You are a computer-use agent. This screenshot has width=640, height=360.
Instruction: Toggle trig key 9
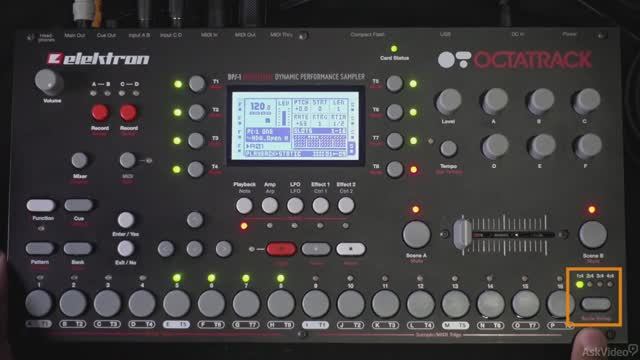click(x=316, y=304)
